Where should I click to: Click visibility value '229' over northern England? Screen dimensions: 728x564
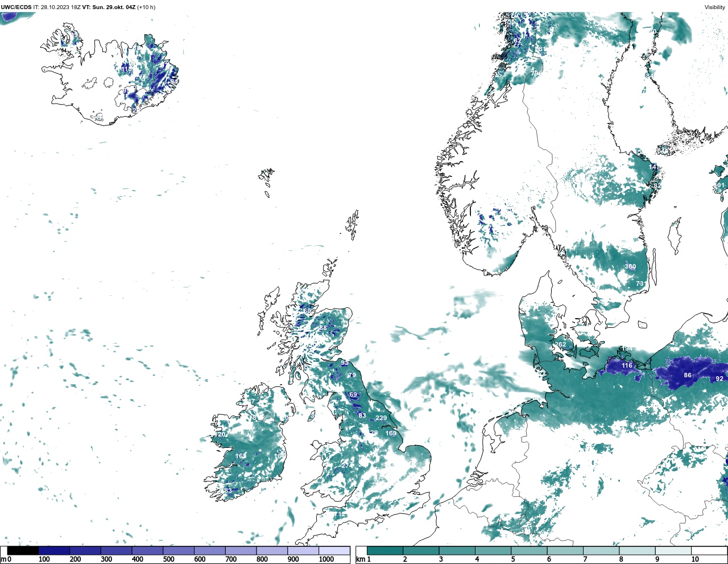point(381,418)
